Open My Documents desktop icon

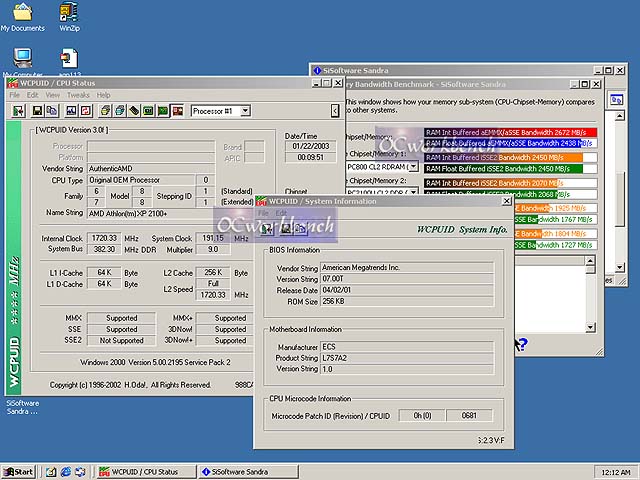point(22,17)
